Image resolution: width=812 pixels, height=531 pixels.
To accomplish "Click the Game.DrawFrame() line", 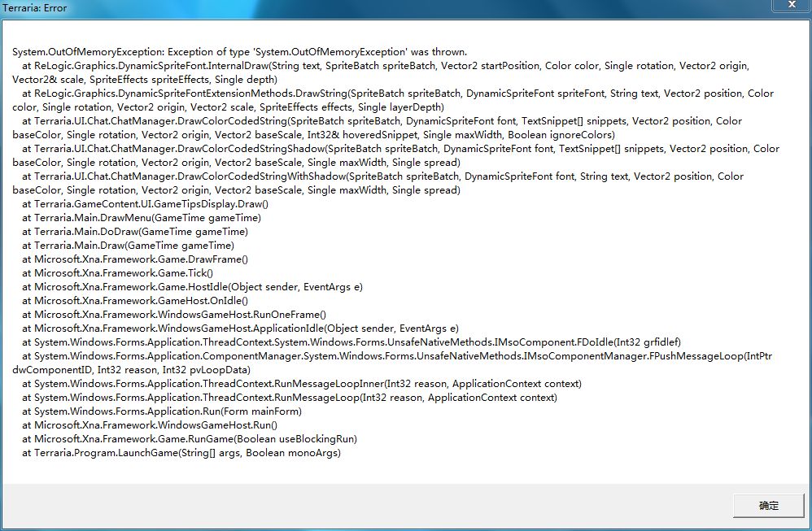I will tap(134, 259).
